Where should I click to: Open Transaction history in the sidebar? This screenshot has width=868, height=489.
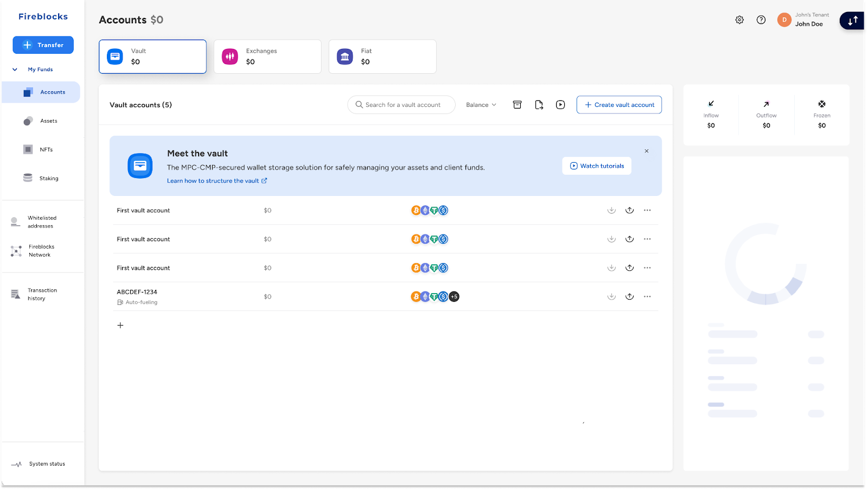click(x=41, y=294)
